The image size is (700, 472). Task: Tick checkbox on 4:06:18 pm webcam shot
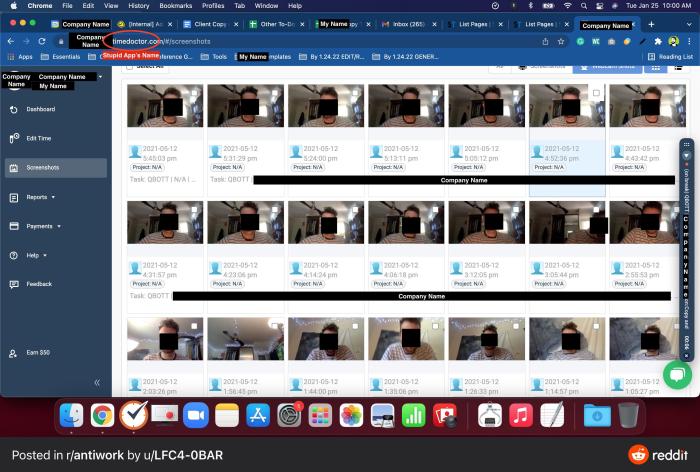[x=435, y=209]
